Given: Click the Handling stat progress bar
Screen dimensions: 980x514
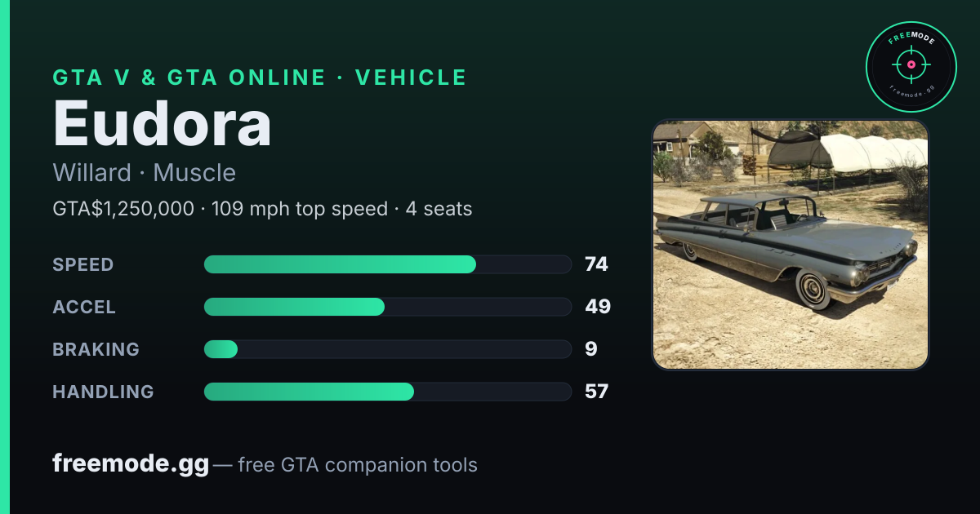Looking at the screenshot, I should point(387,392).
